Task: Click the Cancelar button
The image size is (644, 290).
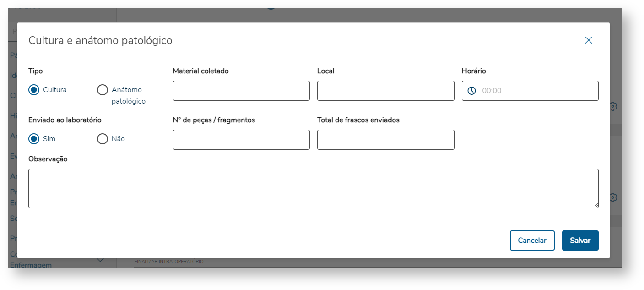Action: (x=532, y=241)
